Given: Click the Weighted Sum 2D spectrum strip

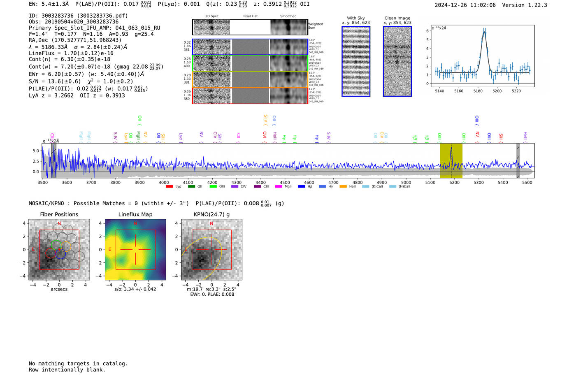Looking at the screenshot, I should click(x=250, y=27).
